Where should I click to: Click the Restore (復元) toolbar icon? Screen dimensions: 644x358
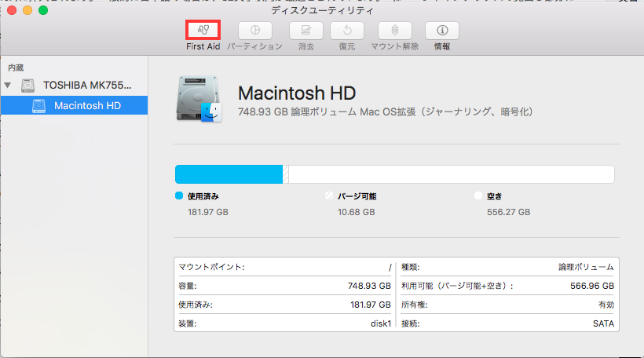point(347,30)
